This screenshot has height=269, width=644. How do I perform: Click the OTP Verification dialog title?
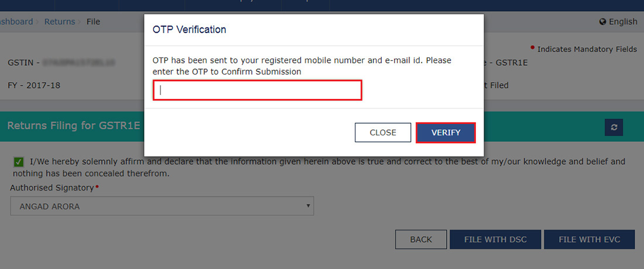coord(189,29)
